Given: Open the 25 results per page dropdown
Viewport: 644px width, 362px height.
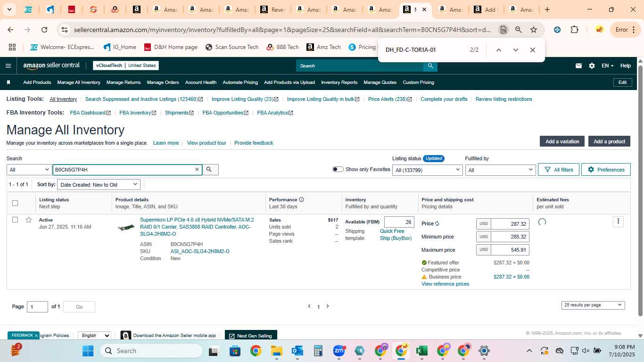Looking at the screenshot, I should pyautogui.click(x=593, y=305).
